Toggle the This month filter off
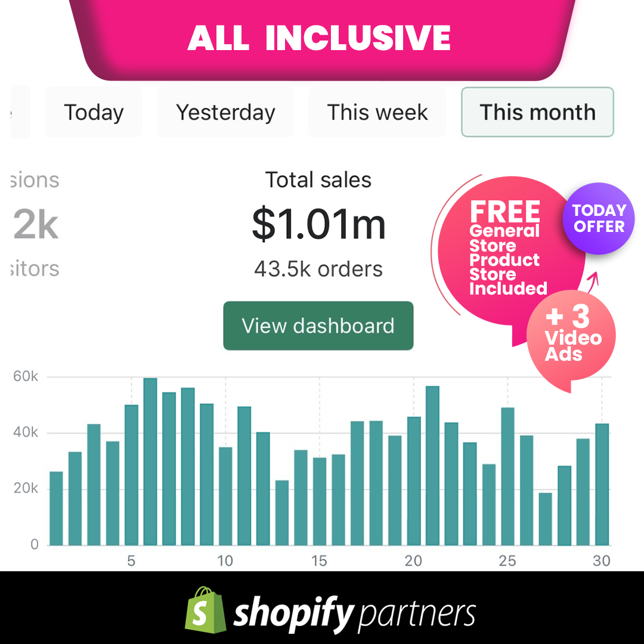 click(537, 112)
